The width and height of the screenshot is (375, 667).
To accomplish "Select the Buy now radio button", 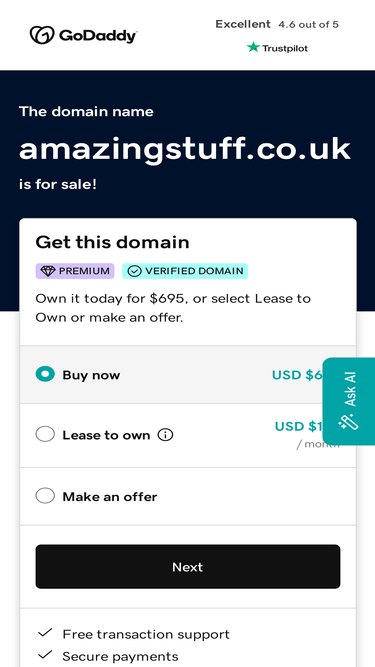I will [x=45, y=374].
